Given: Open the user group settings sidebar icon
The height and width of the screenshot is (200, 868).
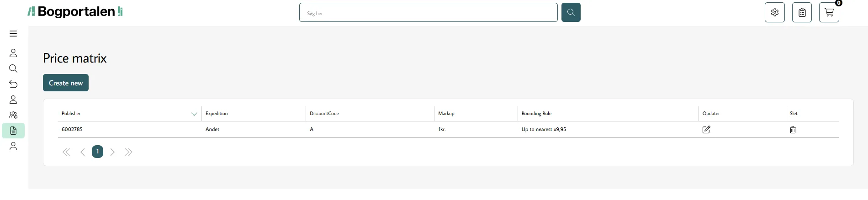Looking at the screenshot, I should (13, 115).
